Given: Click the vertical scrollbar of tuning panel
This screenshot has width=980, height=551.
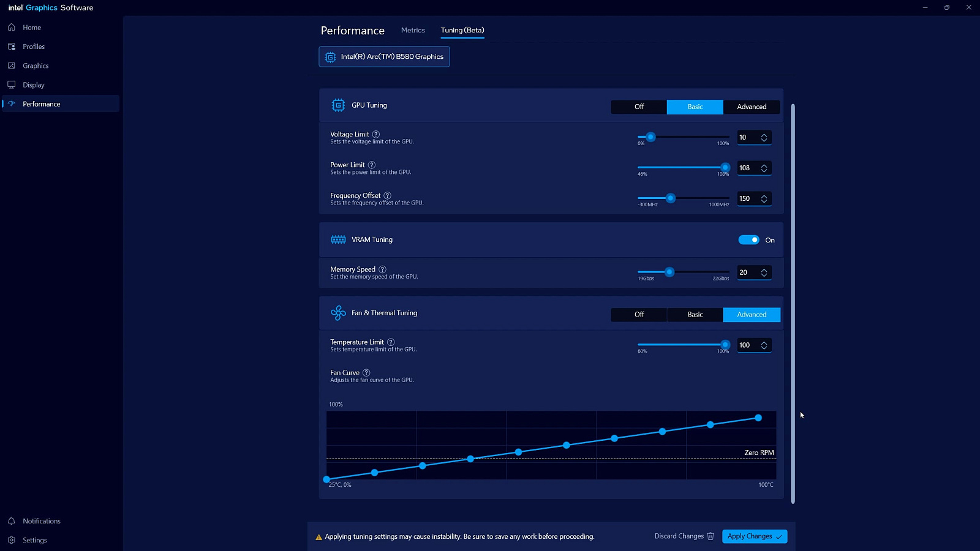Looking at the screenshot, I should pos(793,304).
